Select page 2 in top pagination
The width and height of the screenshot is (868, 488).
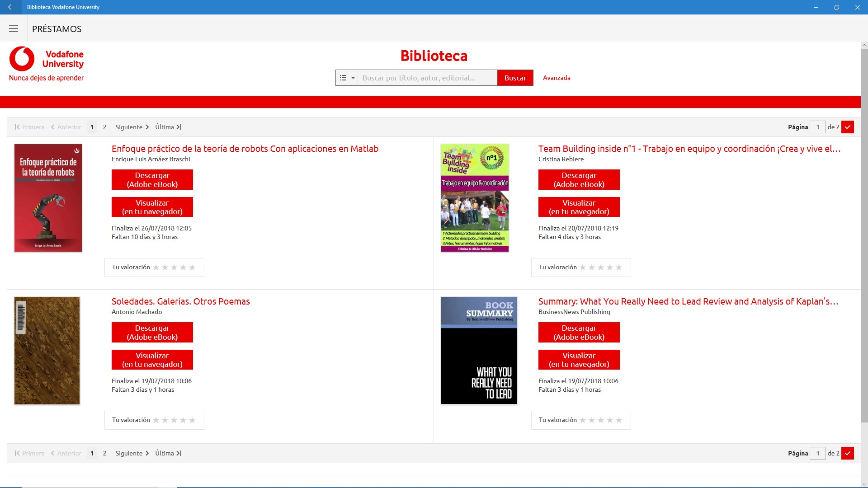pyautogui.click(x=104, y=127)
